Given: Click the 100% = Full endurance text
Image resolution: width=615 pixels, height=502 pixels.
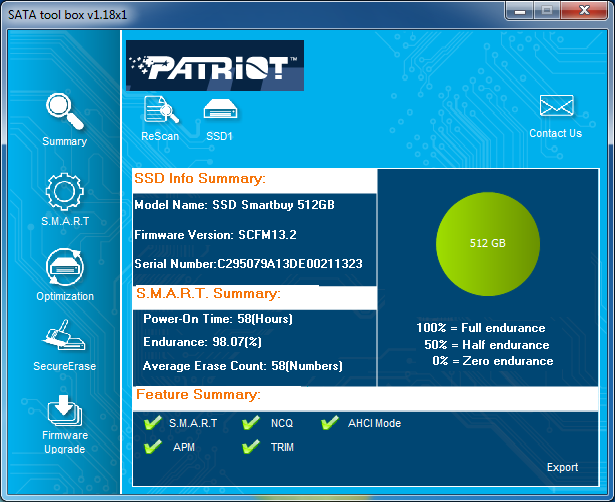Looking at the screenshot, I should [481, 328].
